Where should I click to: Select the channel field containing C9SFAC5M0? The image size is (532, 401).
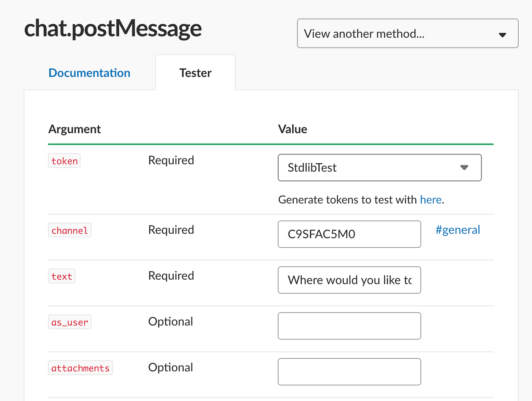(349, 234)
